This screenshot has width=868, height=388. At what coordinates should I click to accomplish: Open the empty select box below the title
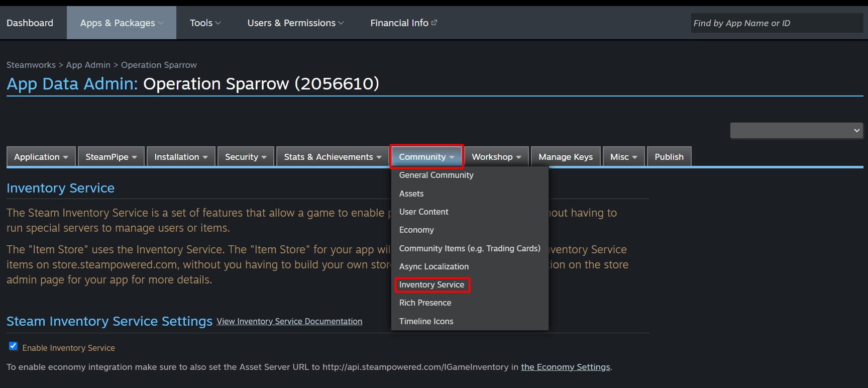click(797, 131)
